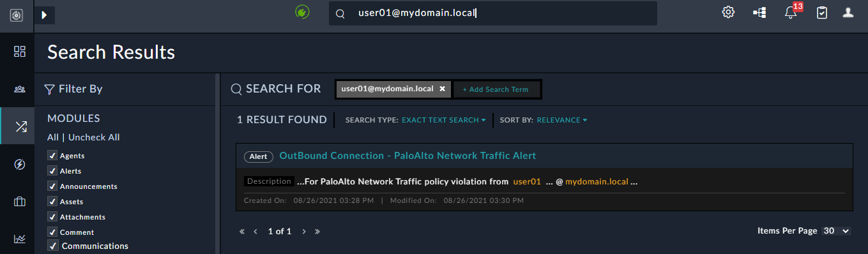The height and width of the screenshot is (254, 868).
Task: Uncheck the Attachments module checkbox
Action: coord(52,216)
